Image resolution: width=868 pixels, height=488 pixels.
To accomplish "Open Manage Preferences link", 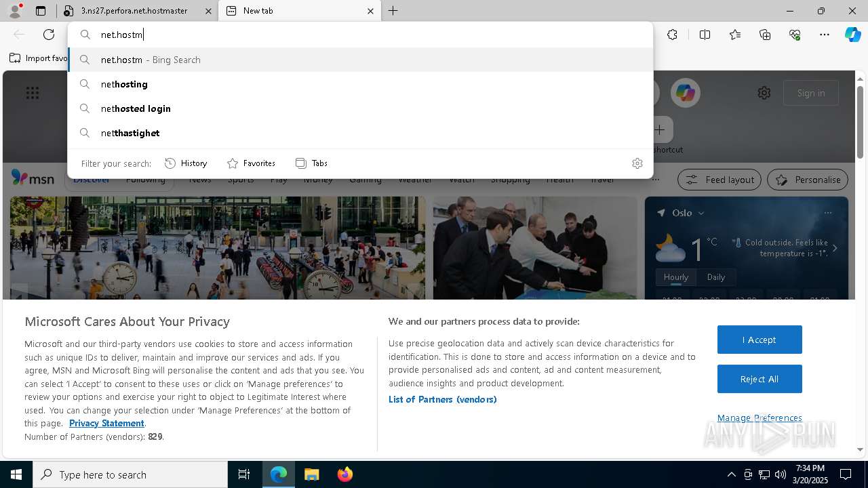I will pos(759,418).
